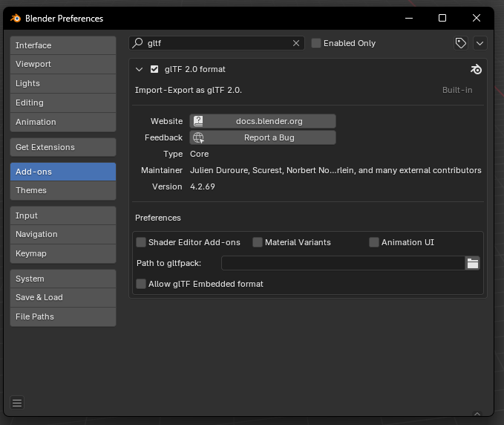Image resolution: width=504 pixels, height=425 pixels.
Task: Disable the glTF 2.0 format add-on
Action: click(x=154, y=69)
